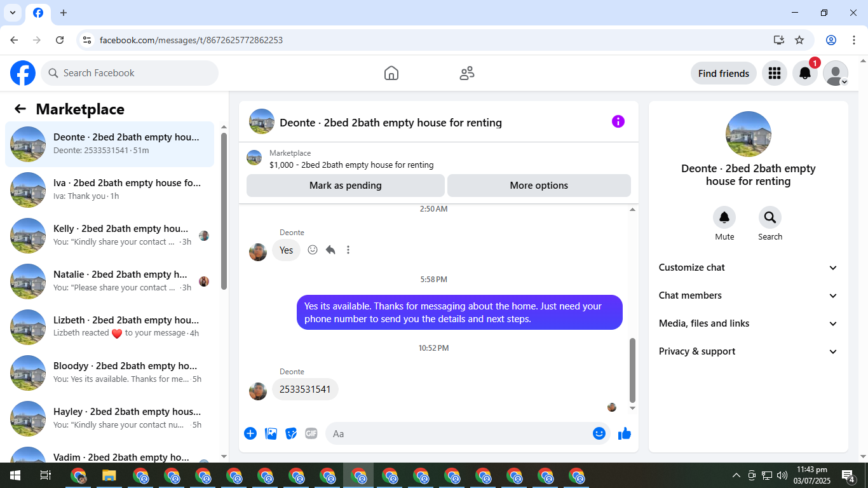Click the taskbar volume icon
The width and height of the screenshot is (868, 488).
(x=782, y=475)
